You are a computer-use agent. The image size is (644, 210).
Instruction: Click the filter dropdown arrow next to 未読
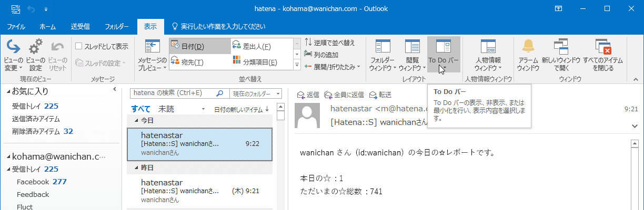pyautogui.click(x=204, y=109)
